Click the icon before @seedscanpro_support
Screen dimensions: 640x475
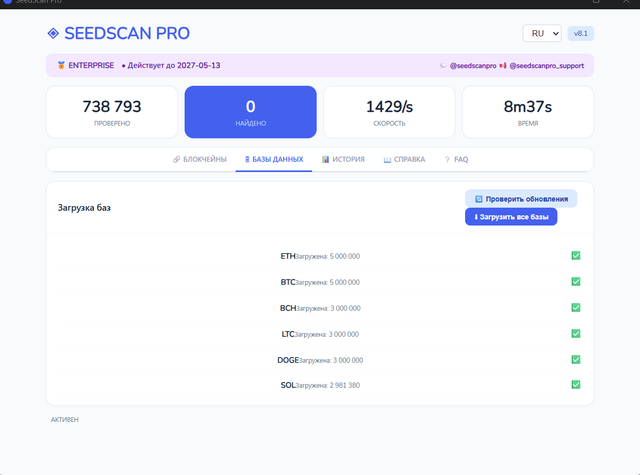click(x=503, y=66)
